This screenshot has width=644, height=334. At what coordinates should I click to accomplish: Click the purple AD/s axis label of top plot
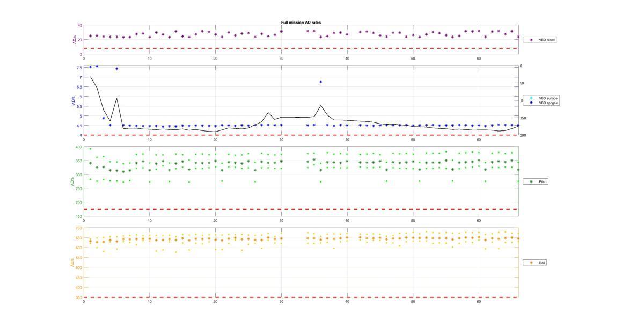pos(75,40)
